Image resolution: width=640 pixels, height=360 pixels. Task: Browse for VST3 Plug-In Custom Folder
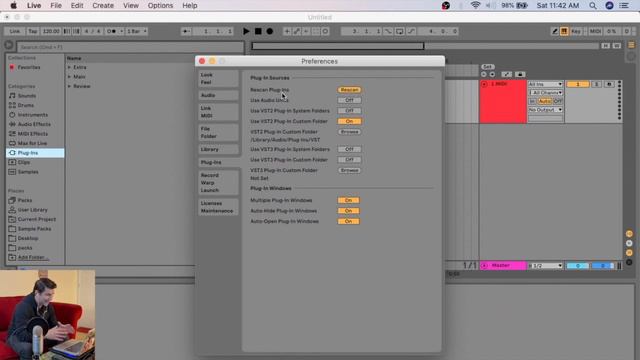coord(349,170)
